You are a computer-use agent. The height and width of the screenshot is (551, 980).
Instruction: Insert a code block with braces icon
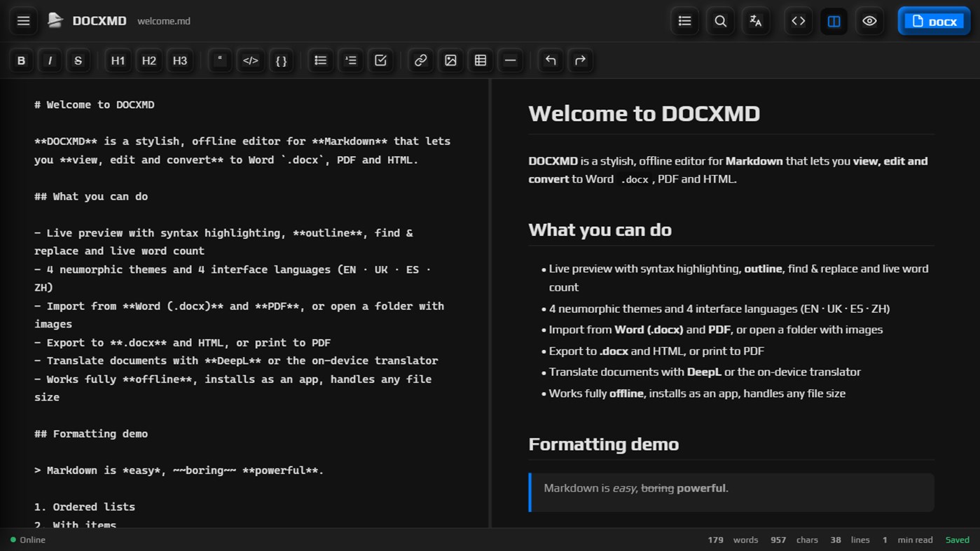[281, 60]
